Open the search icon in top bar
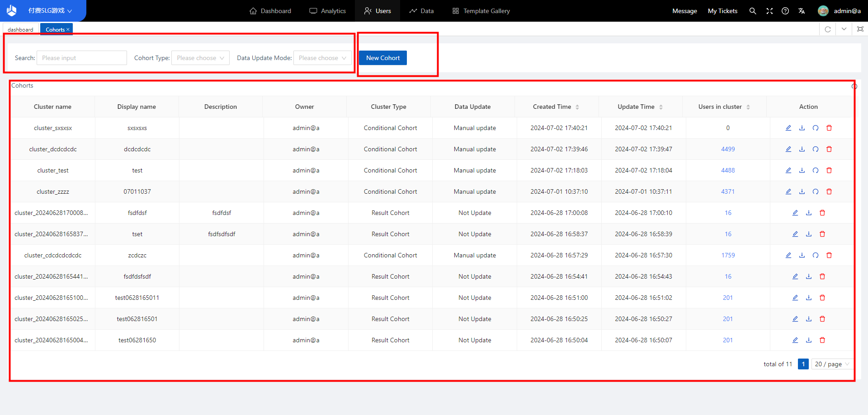The image size is (868, 415). [x=752, y=11]
